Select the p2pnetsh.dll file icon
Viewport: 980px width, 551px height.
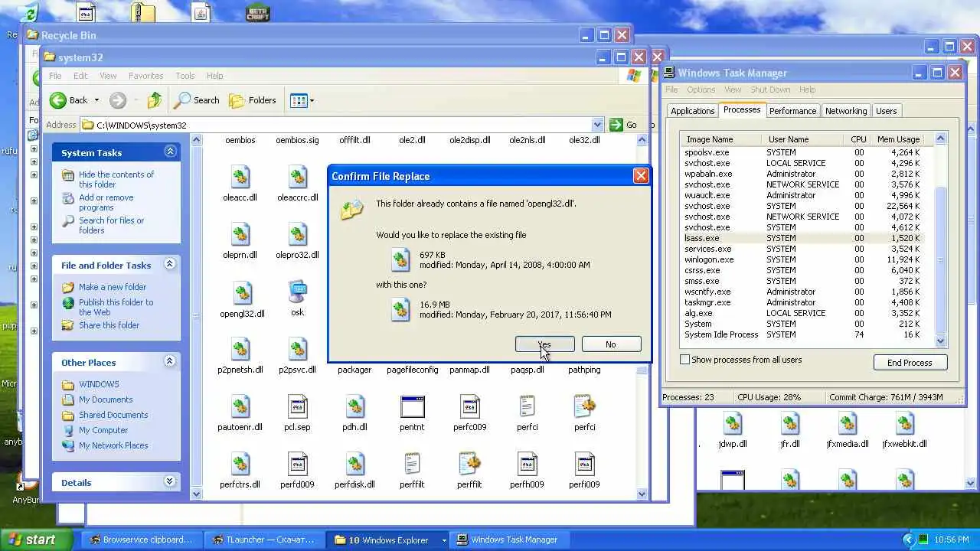[x=240, y=349]
